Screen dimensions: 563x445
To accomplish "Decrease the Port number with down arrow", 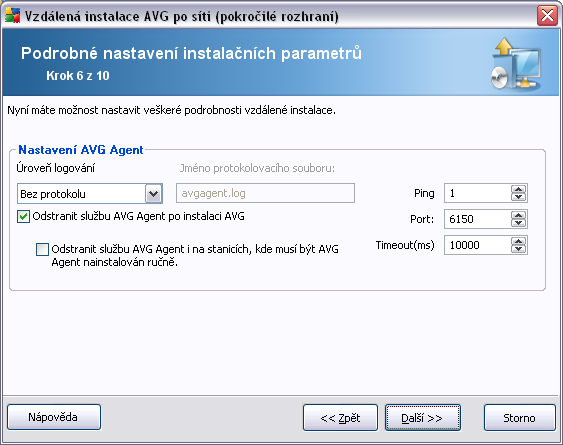I will (x=518, y=223).
